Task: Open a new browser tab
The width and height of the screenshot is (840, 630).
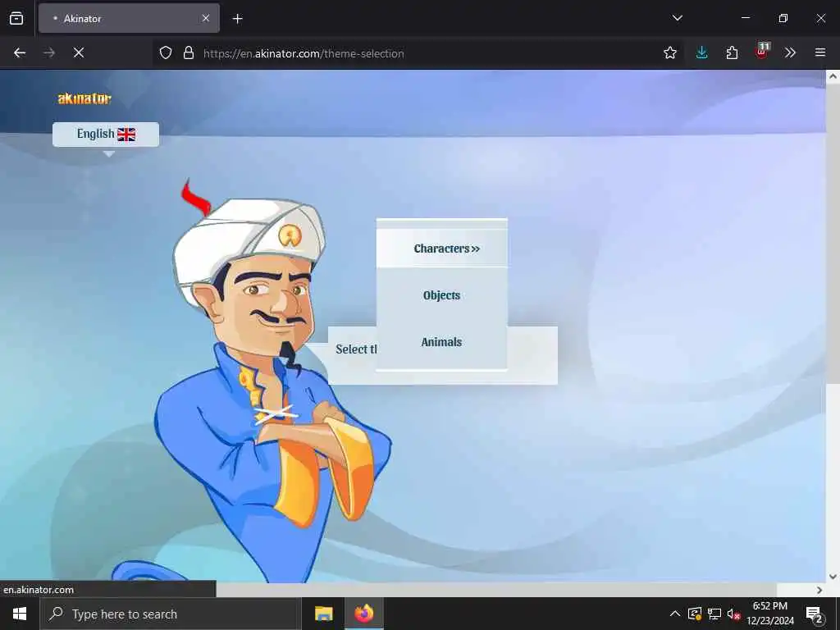Action: point(237,19)
